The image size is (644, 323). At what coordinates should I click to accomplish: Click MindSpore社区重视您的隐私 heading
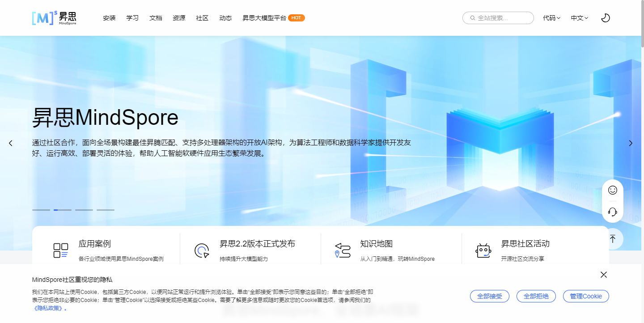tap(72, 280)
